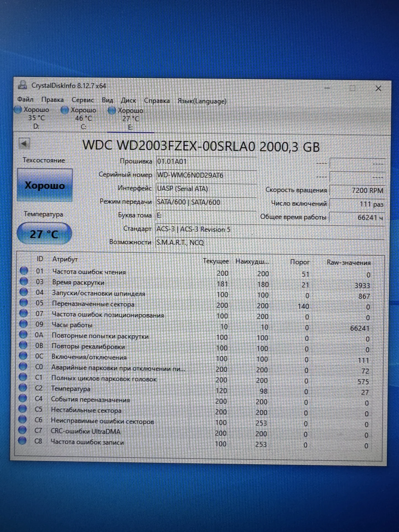Click the Порог column header
Screen dimensions: 399x532
pos(300,262)
